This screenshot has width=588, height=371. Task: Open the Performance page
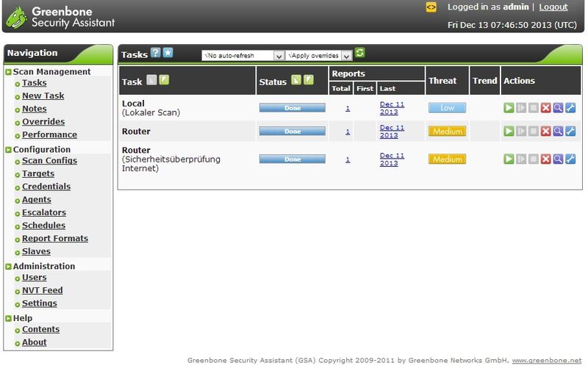(x=49, y=134)
